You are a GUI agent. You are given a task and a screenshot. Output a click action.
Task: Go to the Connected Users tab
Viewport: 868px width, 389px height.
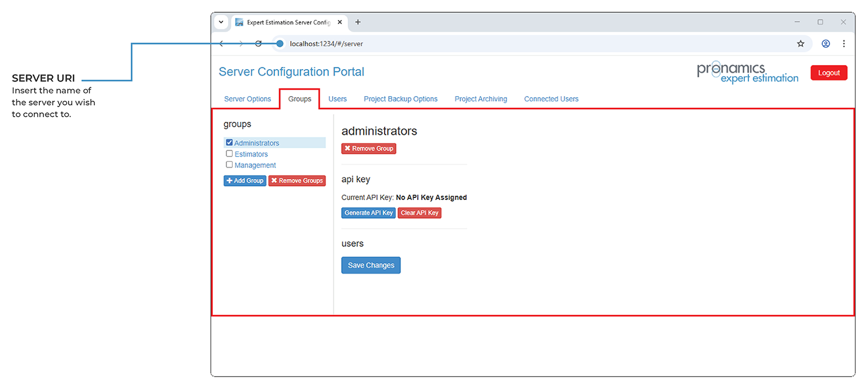click(x=551, y=99)
